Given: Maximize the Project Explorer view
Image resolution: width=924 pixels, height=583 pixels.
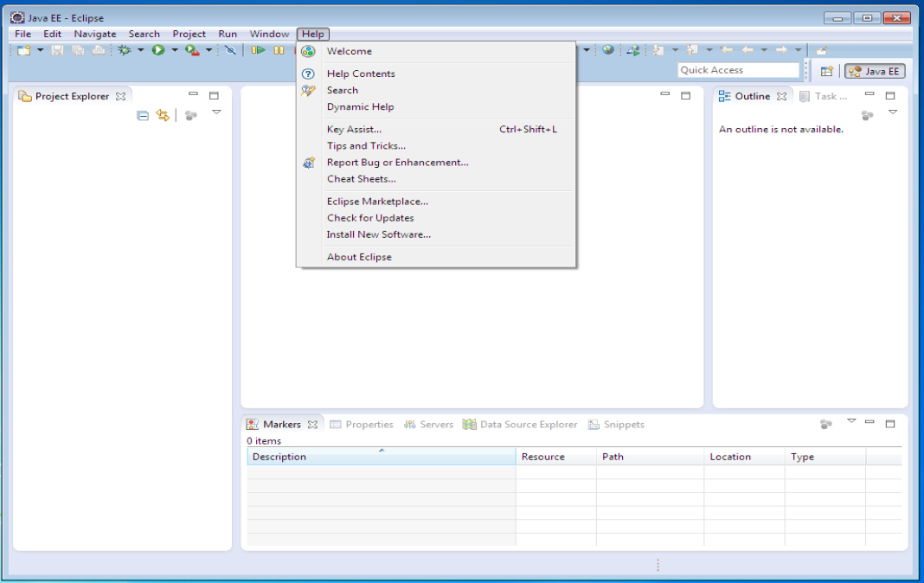Looking at the screenshot, I should coord(214,95).
